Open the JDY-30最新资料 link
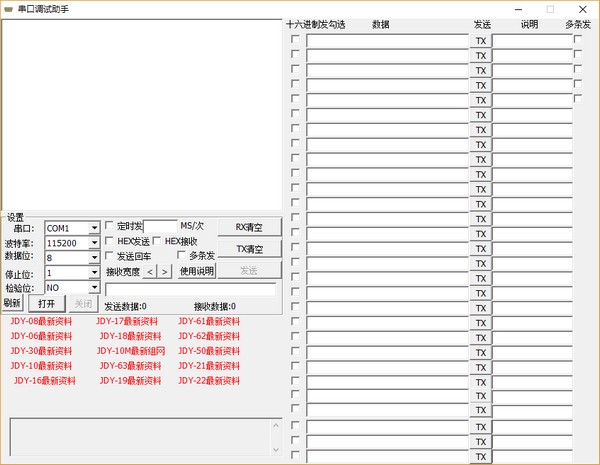The width and height of the screenshot is (600, 465). (41, 351)
